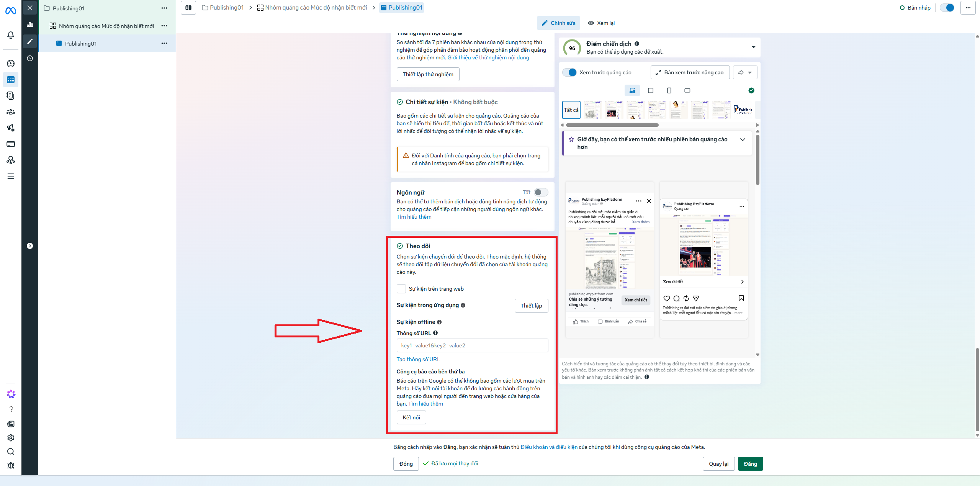Click the green Đăng publish button
Screen dimensions: 980x486
[750, 464]
